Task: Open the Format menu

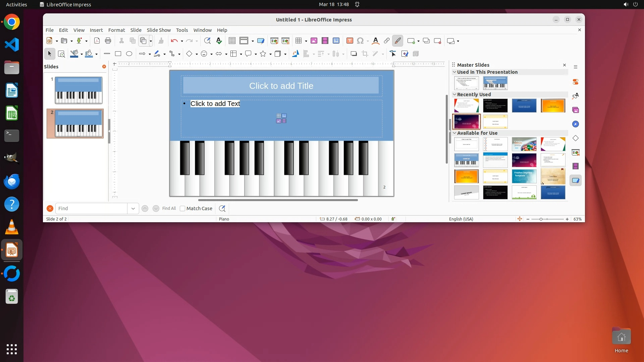Action: coord(116,30)
